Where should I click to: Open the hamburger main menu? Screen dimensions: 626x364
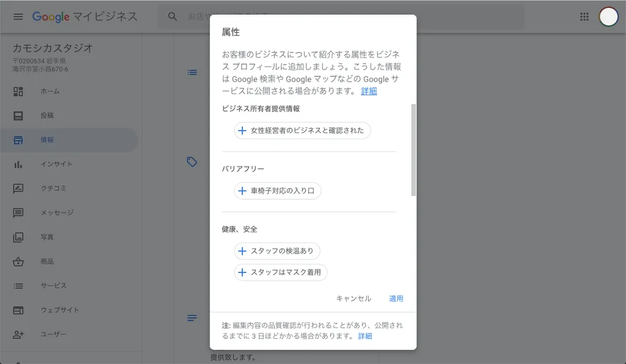pos(18,16)
